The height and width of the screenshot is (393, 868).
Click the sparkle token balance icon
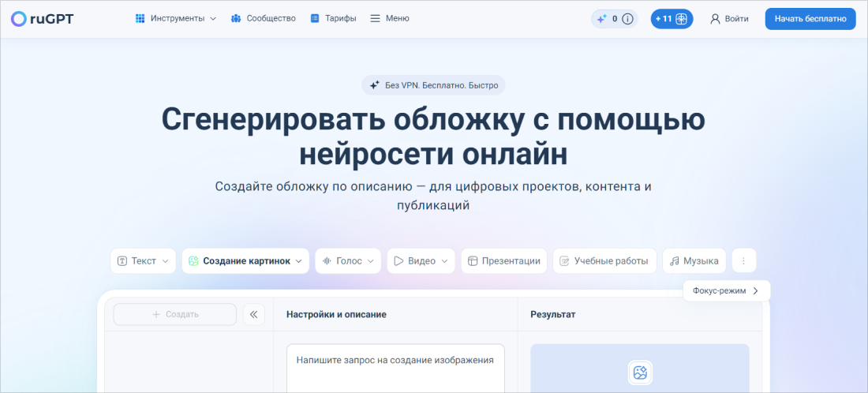point(602,19)
